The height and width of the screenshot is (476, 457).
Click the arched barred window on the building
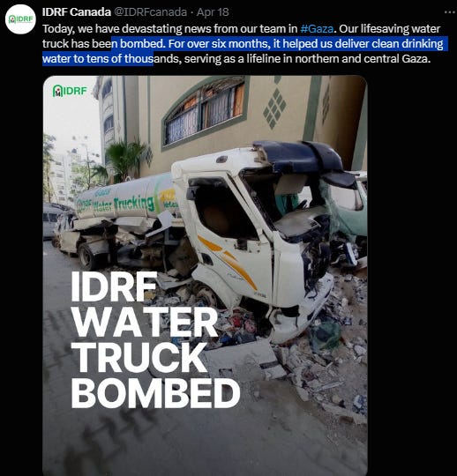pyautogui.click(x=204, y=112)
